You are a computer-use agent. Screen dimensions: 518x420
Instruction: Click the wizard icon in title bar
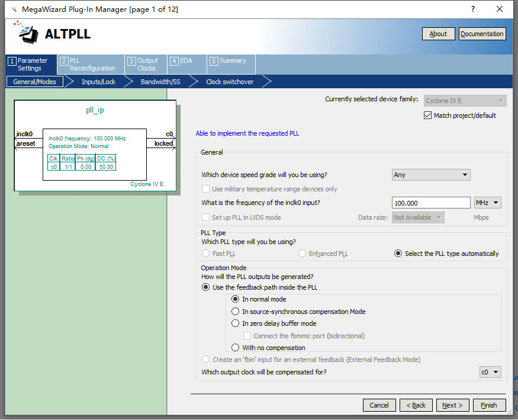[14, 9]
